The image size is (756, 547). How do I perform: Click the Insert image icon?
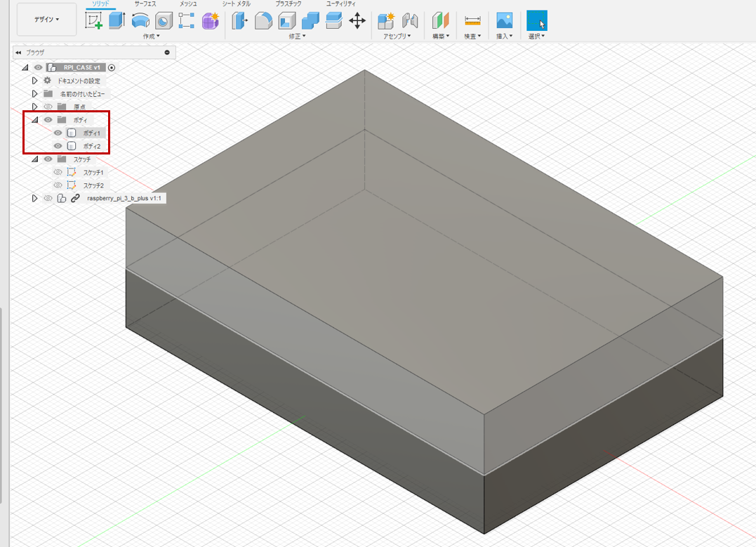coord(504,20)
